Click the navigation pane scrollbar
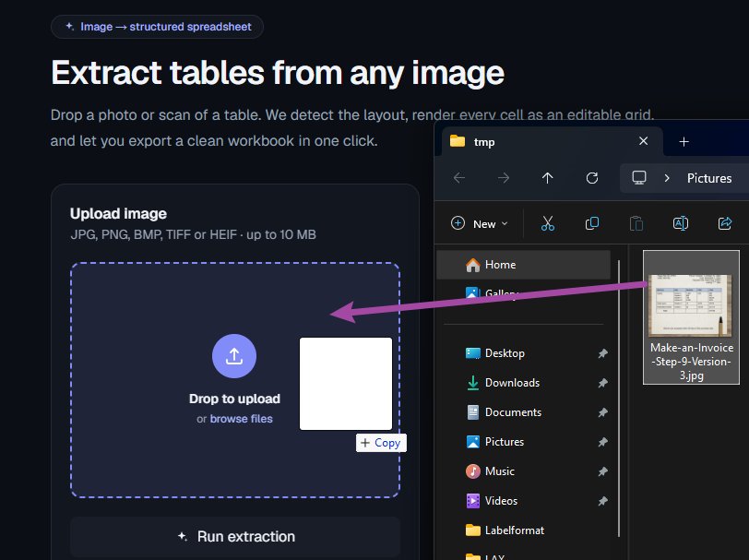The width and height of the screenshot is (749, 560). [x=619, y=399]
